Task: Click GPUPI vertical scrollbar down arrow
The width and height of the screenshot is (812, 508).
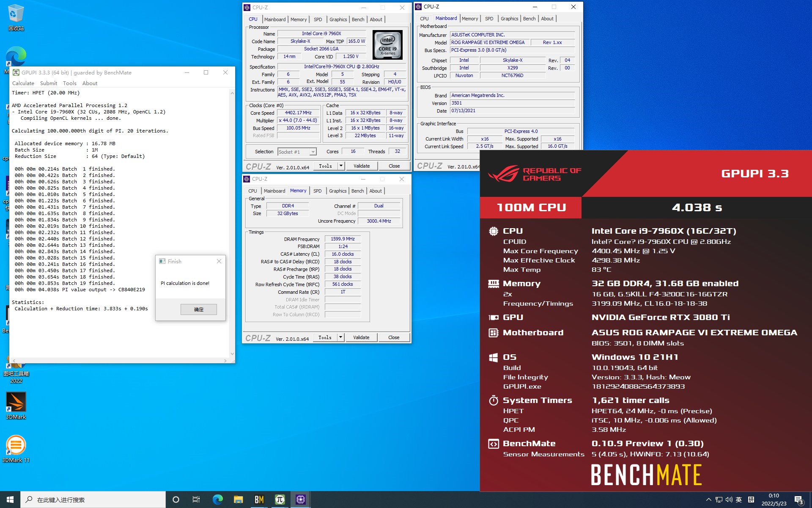Action: [232, 354]
